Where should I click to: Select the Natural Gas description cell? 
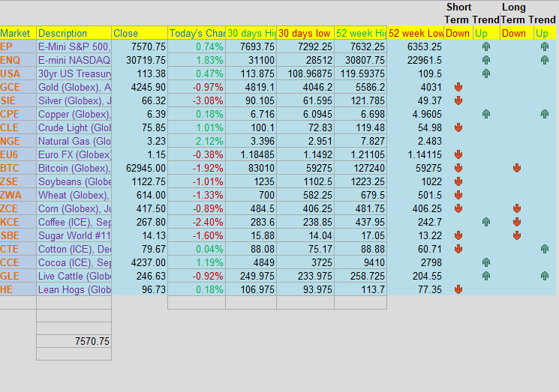pyautogui.click(x=74, y=141)
